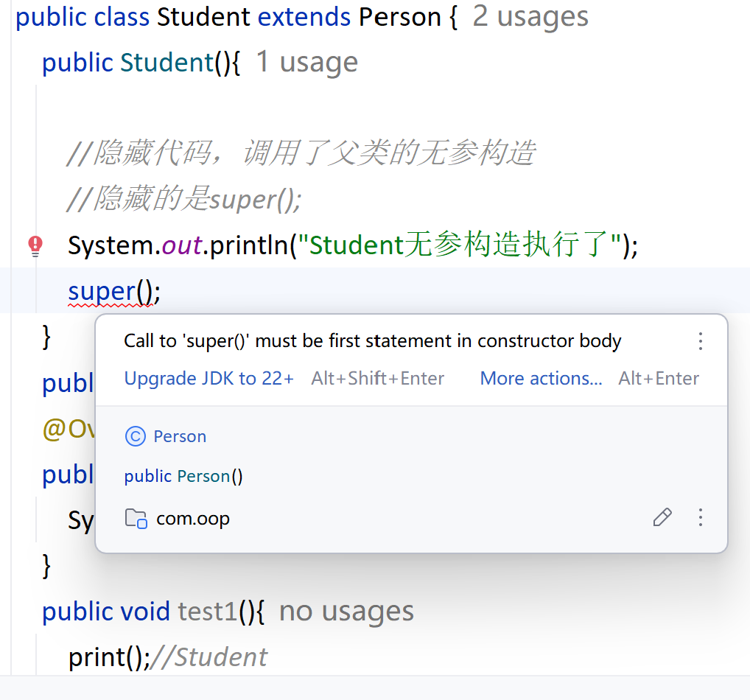The width and height of the screenshot is (750, 700).
Task: Open the lower three-dot menu beside pencil
Action: pyautogui.click(x=700, y=517)
